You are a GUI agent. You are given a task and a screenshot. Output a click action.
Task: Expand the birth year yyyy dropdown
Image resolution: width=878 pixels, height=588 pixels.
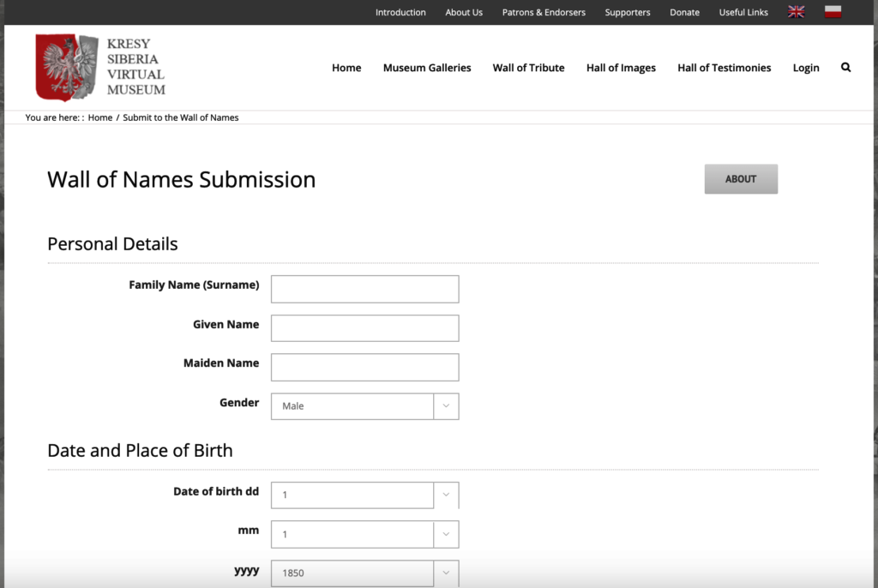[364, 573]
